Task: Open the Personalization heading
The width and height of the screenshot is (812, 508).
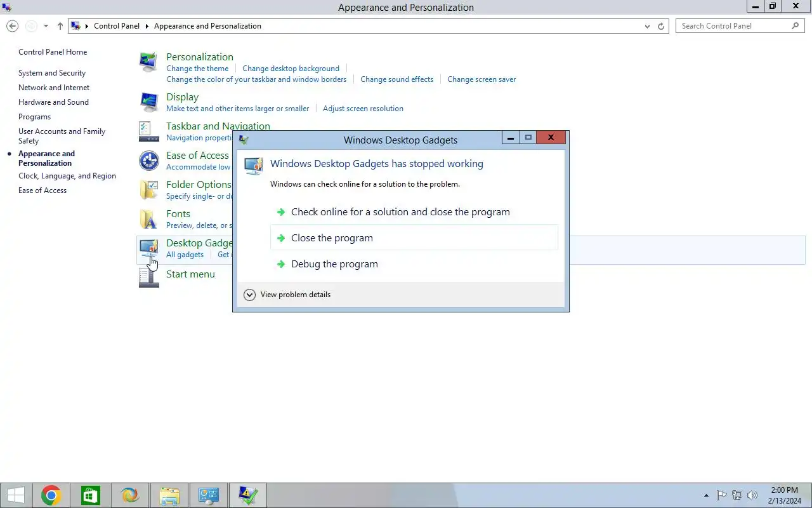Action: click(x=200, y=57)
